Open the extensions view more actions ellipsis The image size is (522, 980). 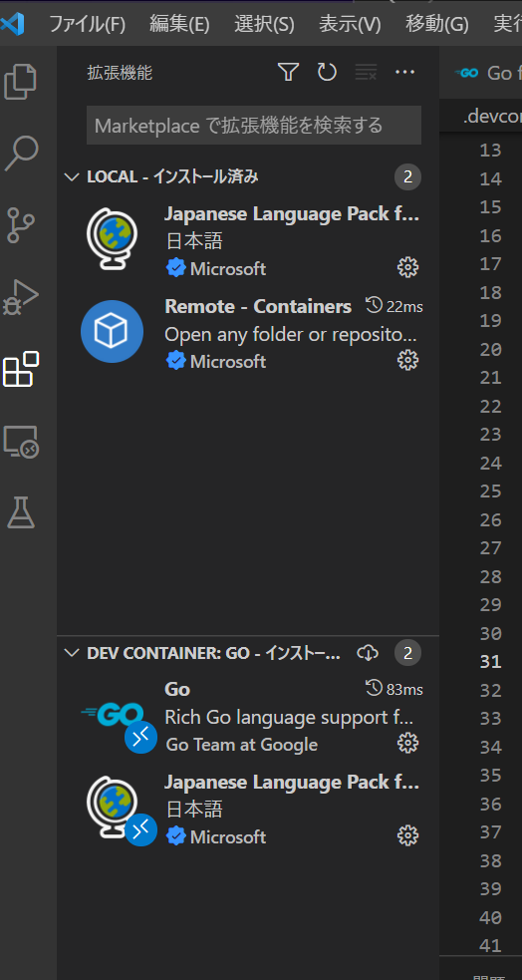(x=404, y=73)
